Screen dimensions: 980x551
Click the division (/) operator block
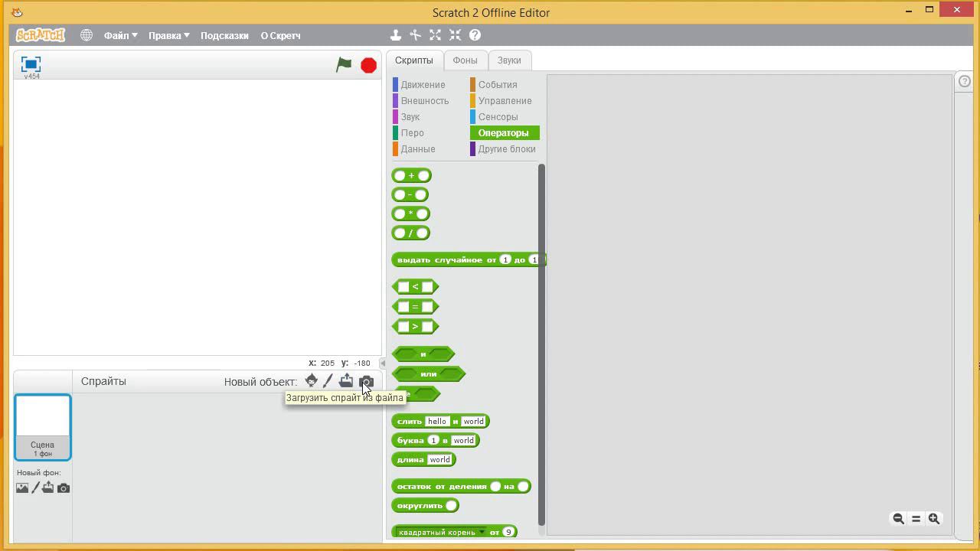click(410, 233)
